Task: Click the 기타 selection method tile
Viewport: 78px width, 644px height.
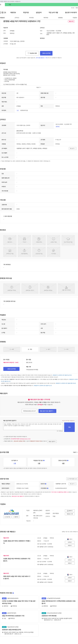Action: point(66,349)
